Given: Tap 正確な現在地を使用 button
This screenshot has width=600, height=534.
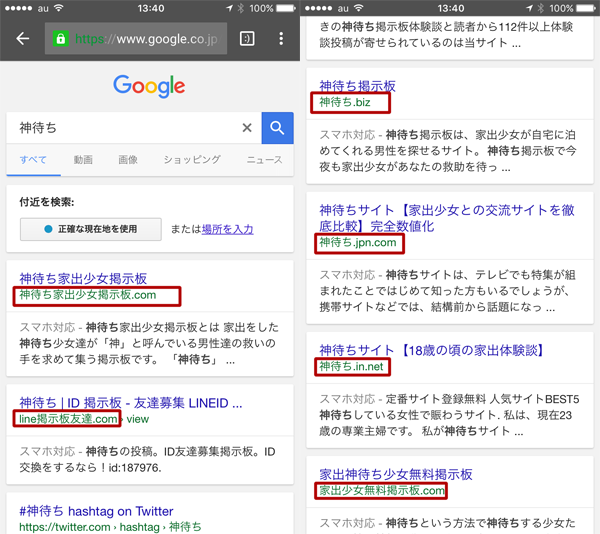Looking at the screenshot, I should pyautogui.click(x=91, y=229).
